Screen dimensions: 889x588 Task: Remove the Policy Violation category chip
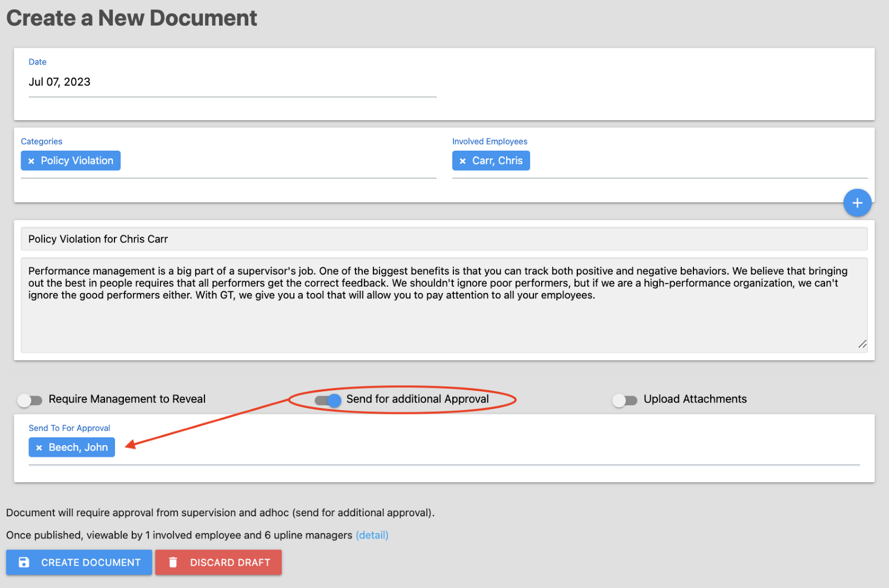32,161
